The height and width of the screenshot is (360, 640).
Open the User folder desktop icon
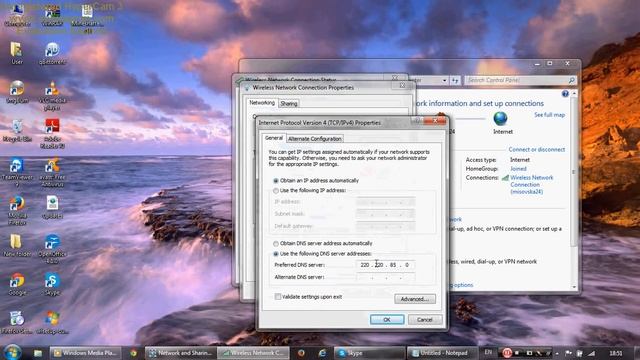coord(17,53)
